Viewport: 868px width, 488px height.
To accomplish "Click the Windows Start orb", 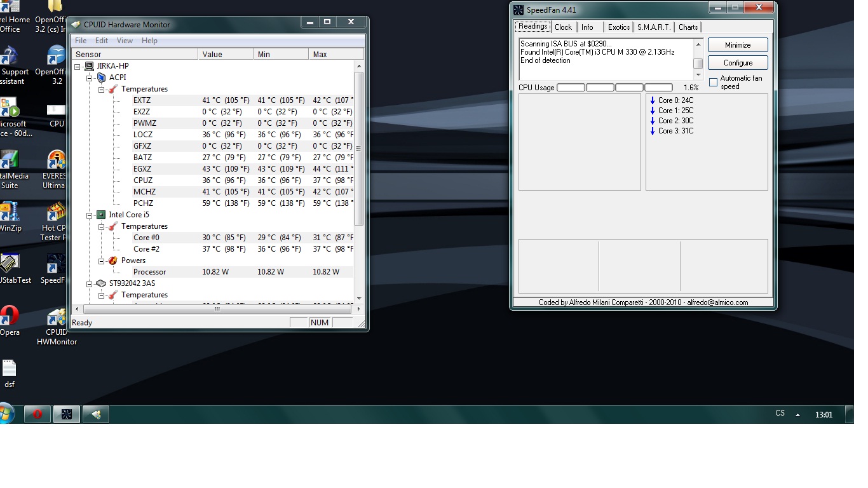I will point(6,414).
